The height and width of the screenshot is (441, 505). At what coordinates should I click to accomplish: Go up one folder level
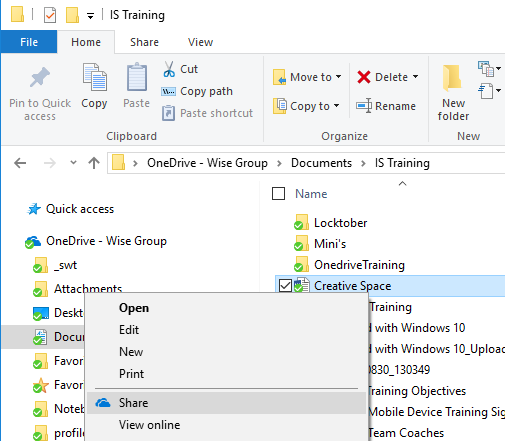click(x=94, y=163)
